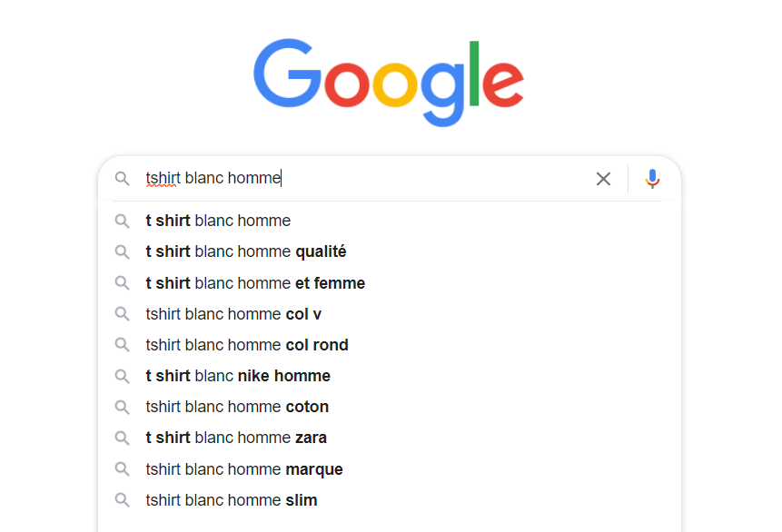The image size is (782, 532).
Task: Pick suggestion 'tshirt blanc homme coton'
Action: (x=389, y=407)
